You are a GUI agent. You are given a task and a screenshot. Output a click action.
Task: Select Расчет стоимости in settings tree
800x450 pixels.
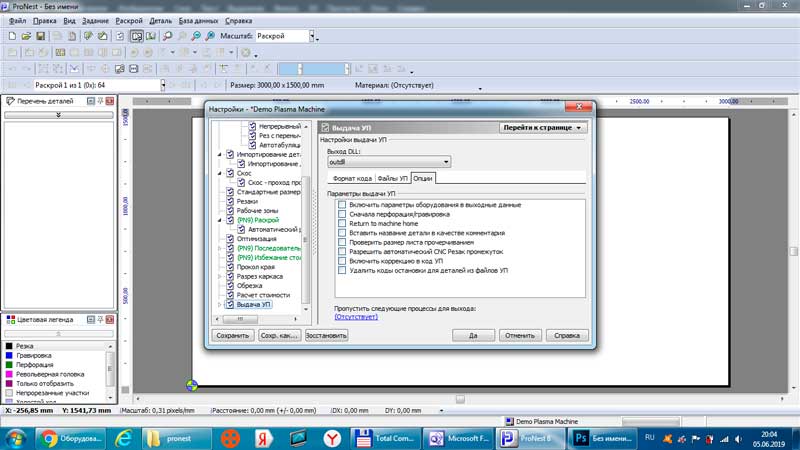pyautogui.click(x=263, y=295)
